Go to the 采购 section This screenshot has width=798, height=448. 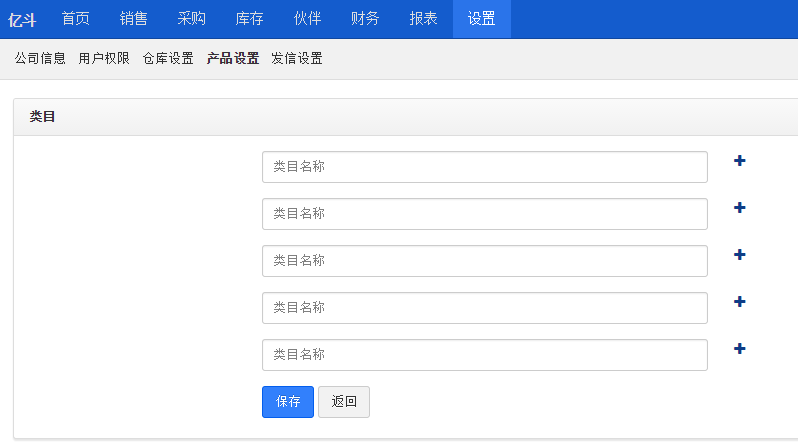191,19
